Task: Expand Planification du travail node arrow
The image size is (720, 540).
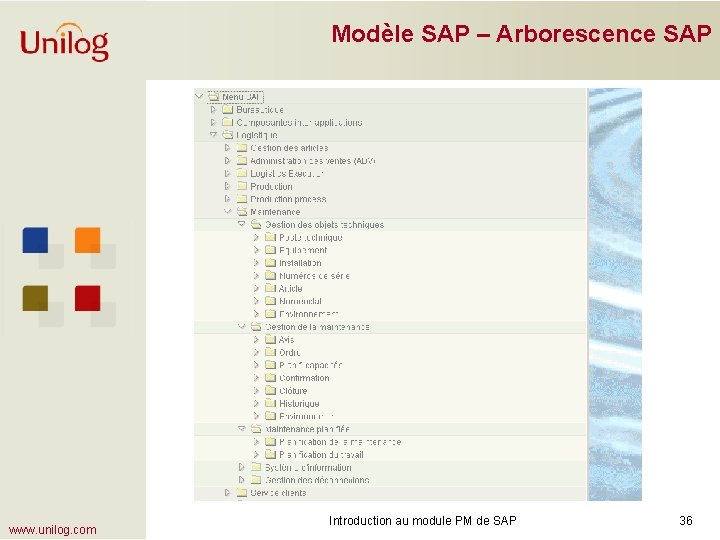Action: click(256, 455)
